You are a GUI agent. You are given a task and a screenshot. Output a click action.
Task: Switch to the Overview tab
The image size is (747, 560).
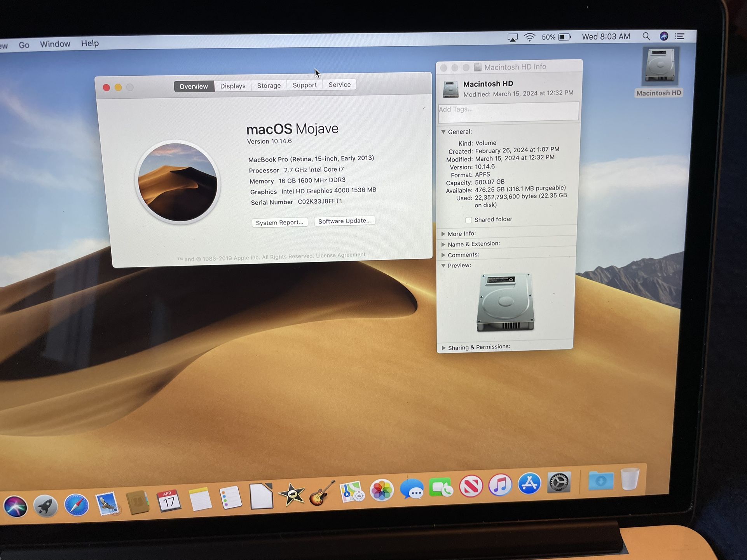194,86
